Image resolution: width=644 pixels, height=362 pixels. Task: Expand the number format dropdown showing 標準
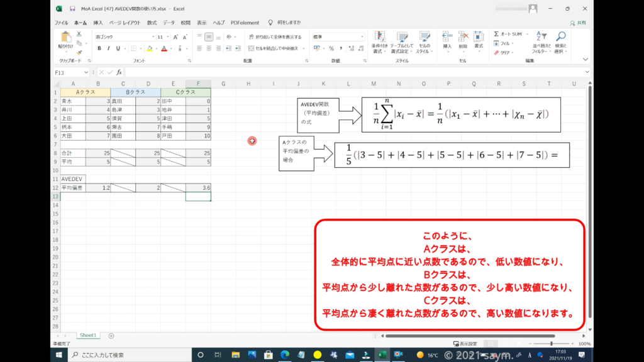[362, 37]
